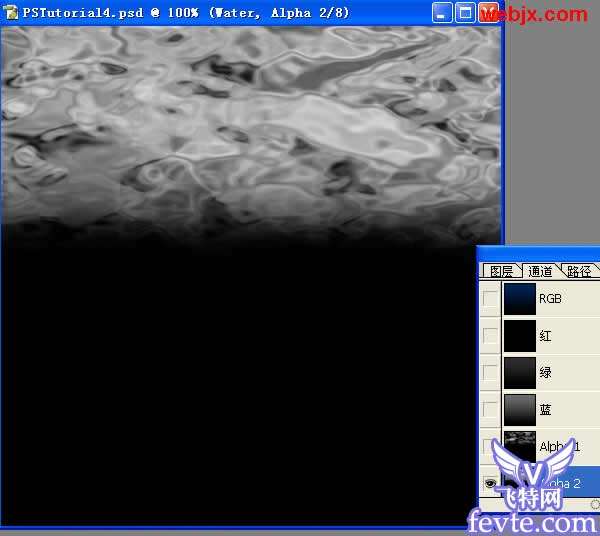Image resolution: width=600 pixels, height=536 pixels.
Task: Maximize the PSTutorial4.psd document window
Action: [465, 13]
